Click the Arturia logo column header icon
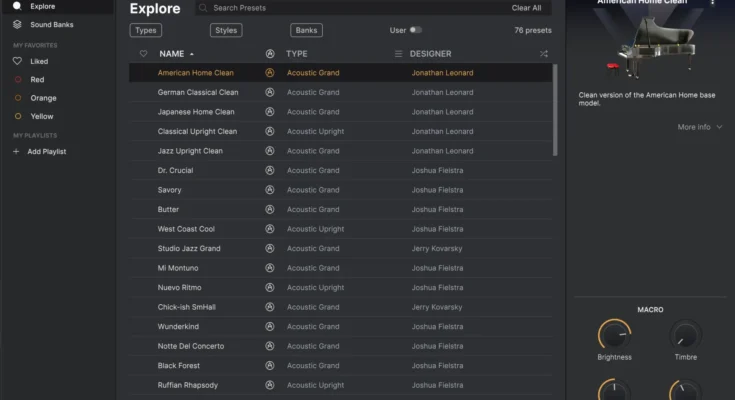Viewport: 735px width, 400px height. click(x=270, y=54)
